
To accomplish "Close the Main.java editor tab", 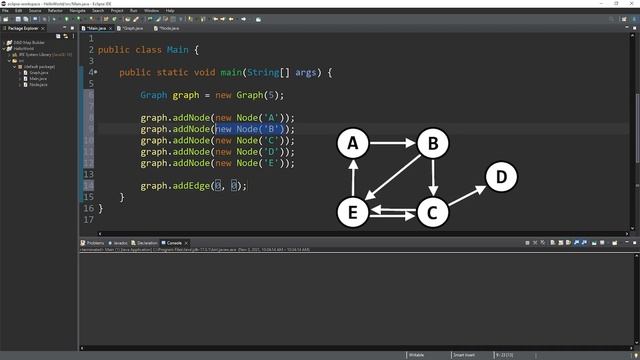I will [110, 29].
